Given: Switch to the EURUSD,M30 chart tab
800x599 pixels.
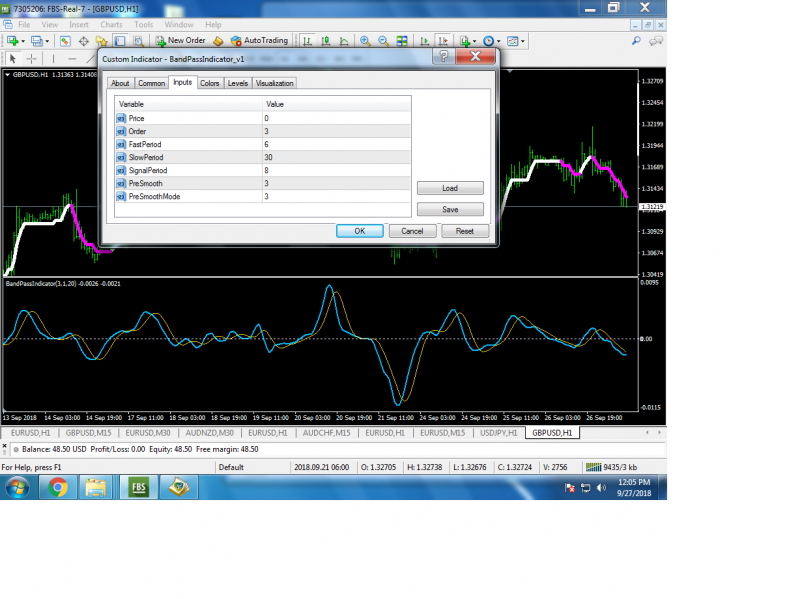Looking at the screenshot, I should click(x=147, y=433).
